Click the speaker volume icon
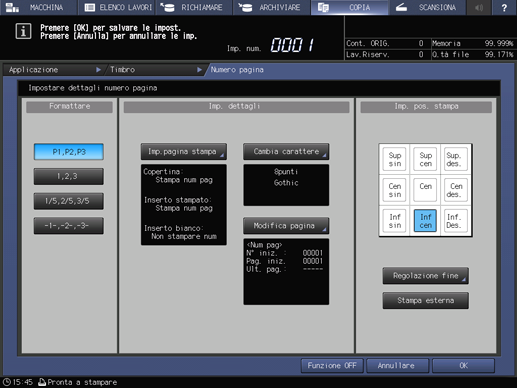The height and width of the screenshot is (388, 517). pos(479,7)
